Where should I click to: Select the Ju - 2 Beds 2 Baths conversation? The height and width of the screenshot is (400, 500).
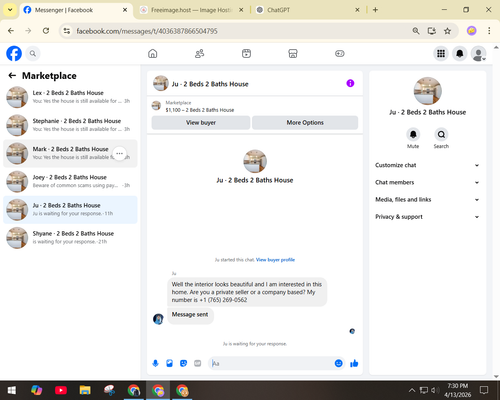(x=70, y=210)
